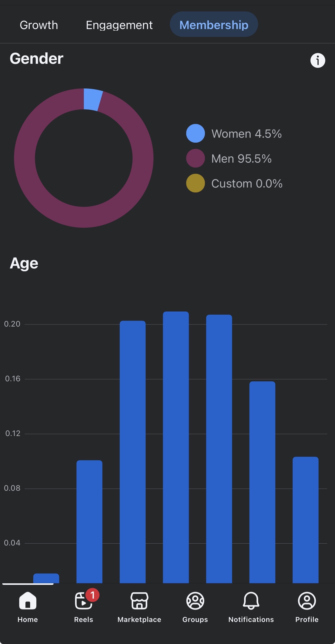Tap the blue Women legend swatch
The height and width of the screenshot is (644, 335).
[x=196, y=133]
